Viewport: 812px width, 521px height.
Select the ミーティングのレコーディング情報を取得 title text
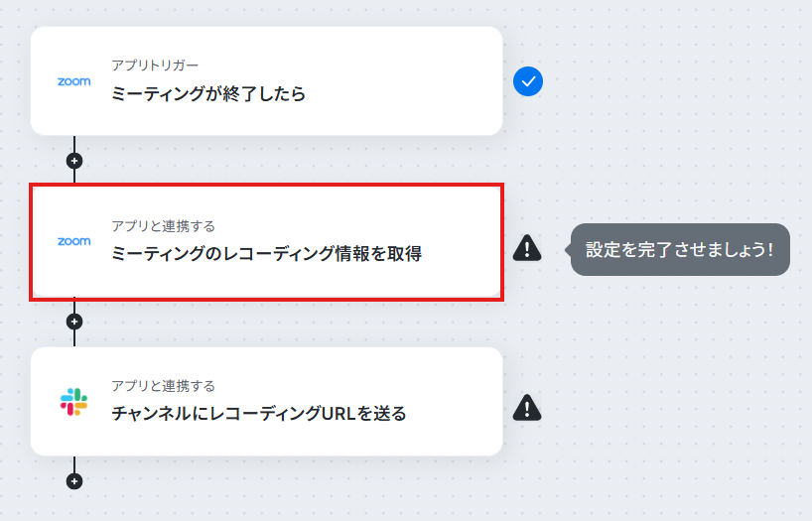tap(267, 254)
